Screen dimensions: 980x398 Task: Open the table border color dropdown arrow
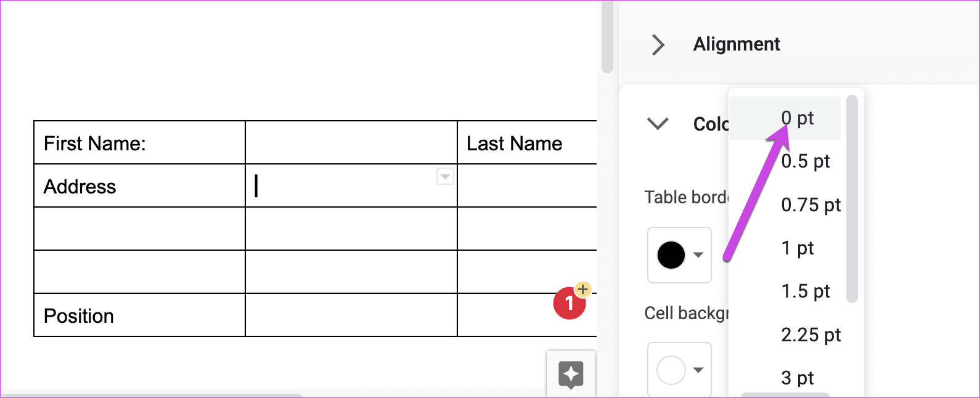(x=698, y=255)
